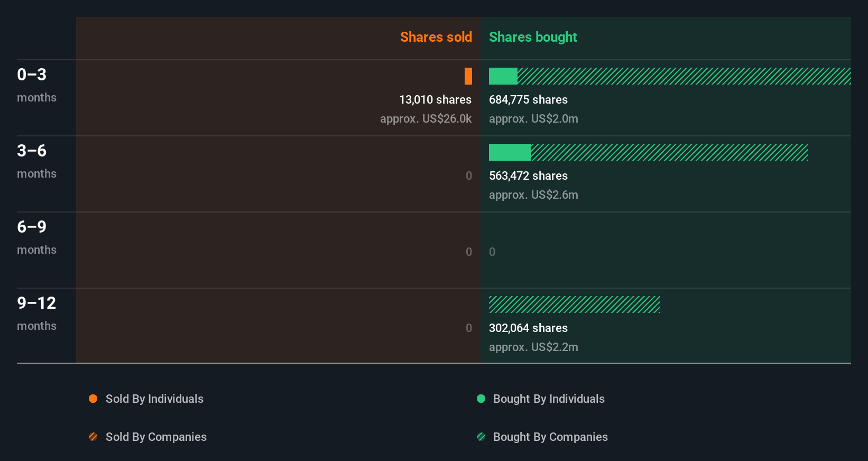Click the Shares sold column header

tap(436, 37)
